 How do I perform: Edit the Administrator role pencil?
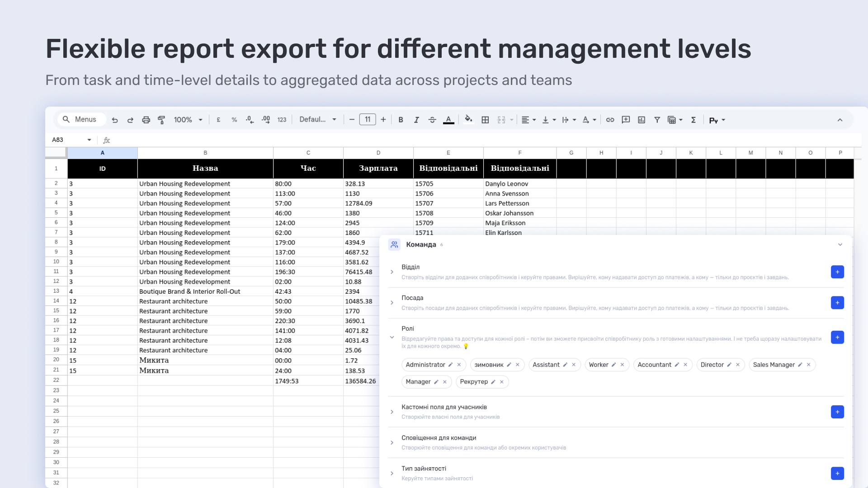pyautogui.click(x=450, y=365)
